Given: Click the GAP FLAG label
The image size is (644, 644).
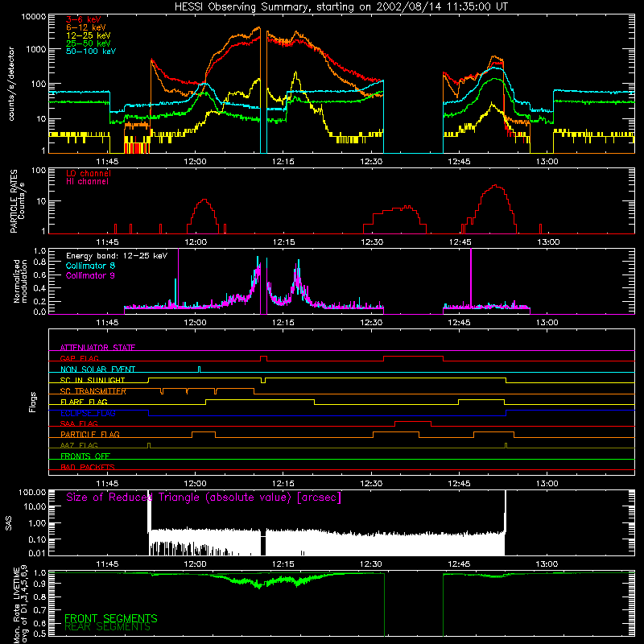Looking at the screenshot, I should (79, 358).
